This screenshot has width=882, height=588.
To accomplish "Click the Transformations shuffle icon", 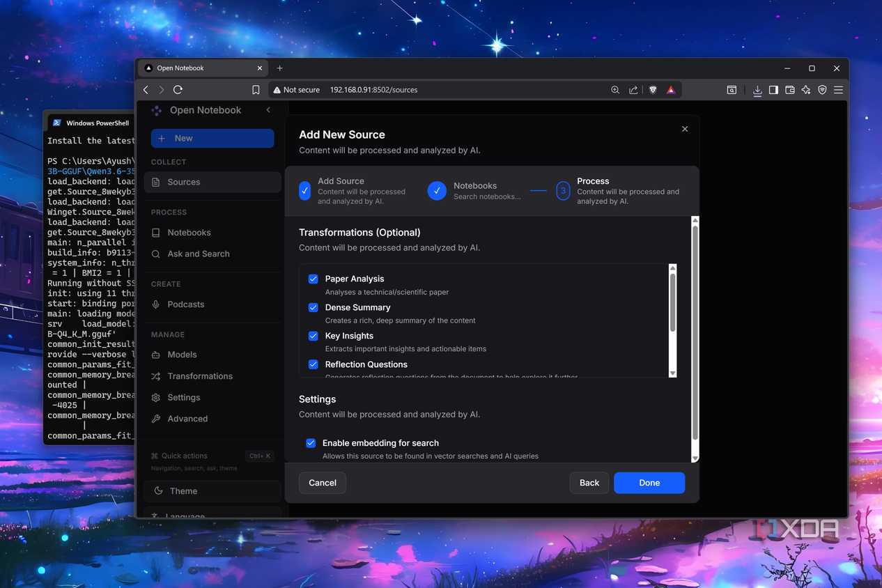I will (x=156, y=376).
